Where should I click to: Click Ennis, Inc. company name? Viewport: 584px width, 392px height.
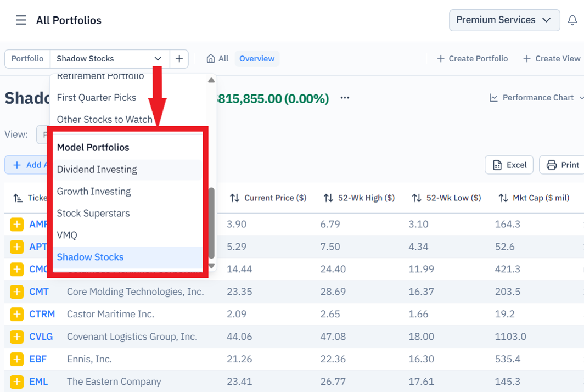point(89,359)
